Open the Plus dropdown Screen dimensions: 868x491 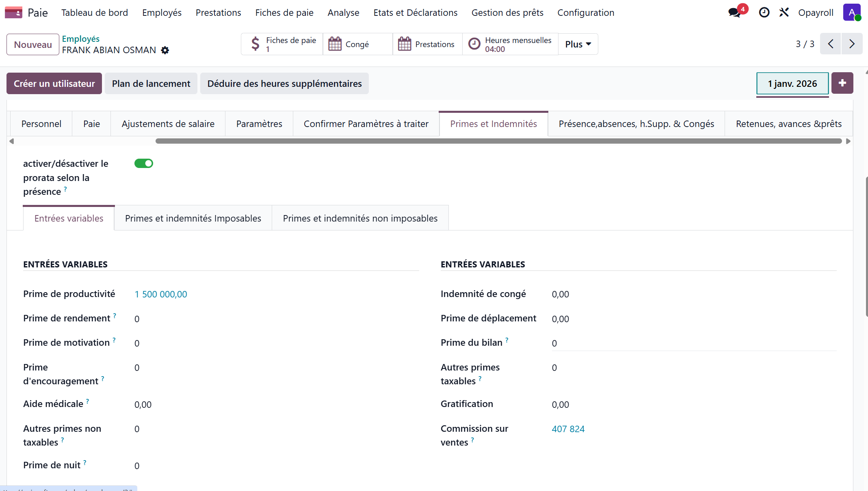578,44
